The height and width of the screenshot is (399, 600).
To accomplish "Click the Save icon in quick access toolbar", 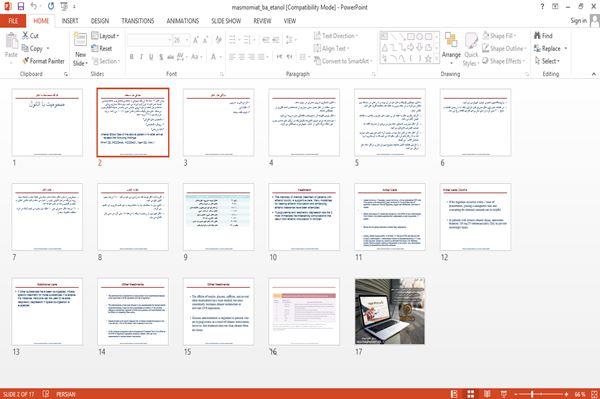I will click(21, 7).
